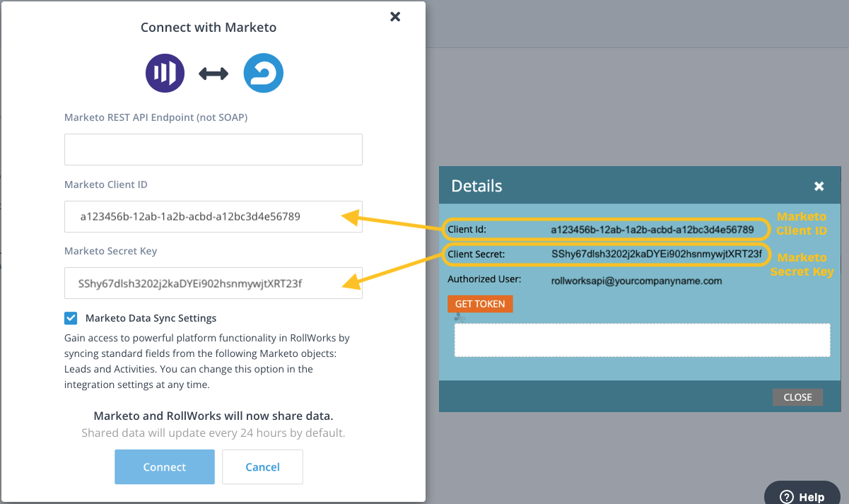Click the double-headed arrow between logos
The height and width of the screenshot is (504, 849).
click(213, 74)
